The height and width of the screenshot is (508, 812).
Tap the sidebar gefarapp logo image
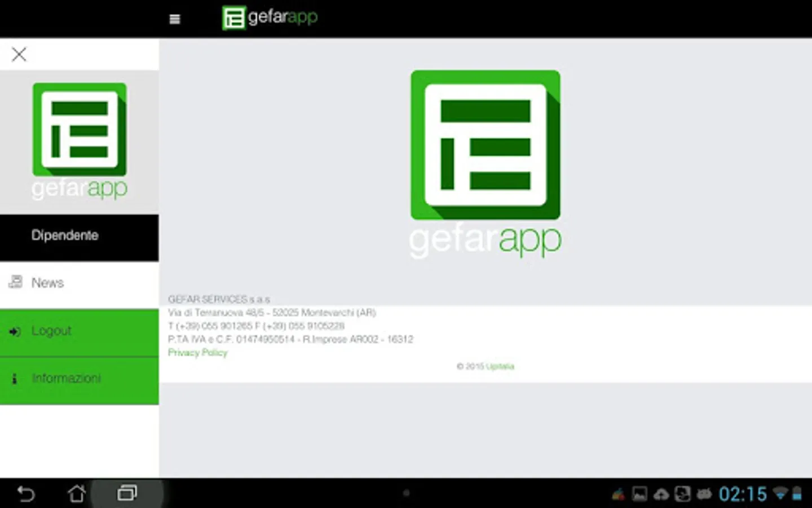[x=80, y=142]
